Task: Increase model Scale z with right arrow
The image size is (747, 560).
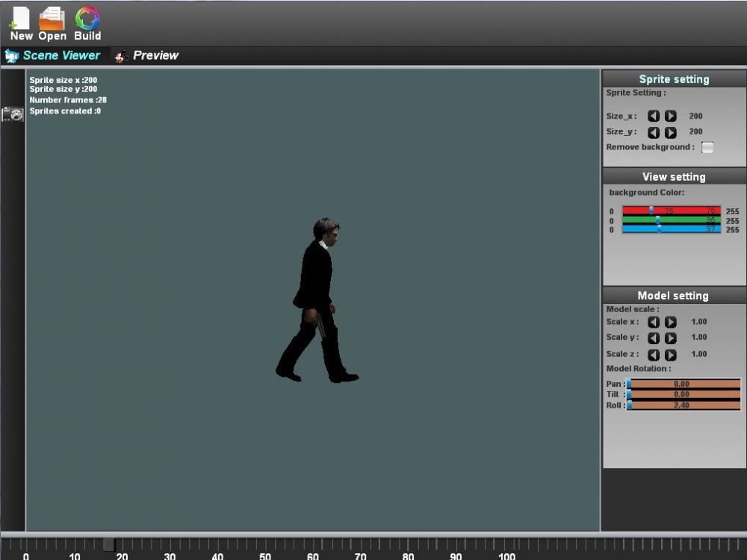Action: point(671,355)
